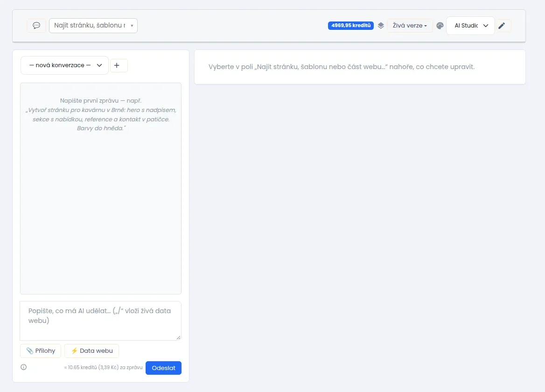
Task: Click the '≈ 10.65 kreditů (3,39 Kč) za zprávu' text
Action: 103,367
